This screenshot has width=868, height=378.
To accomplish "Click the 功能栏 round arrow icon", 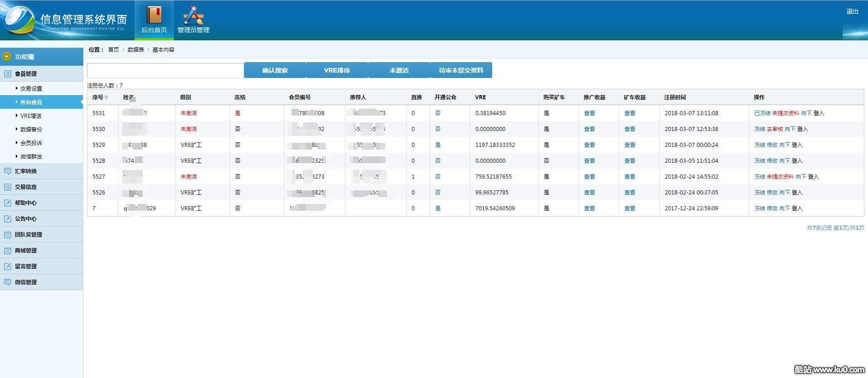I will [7, 57].
